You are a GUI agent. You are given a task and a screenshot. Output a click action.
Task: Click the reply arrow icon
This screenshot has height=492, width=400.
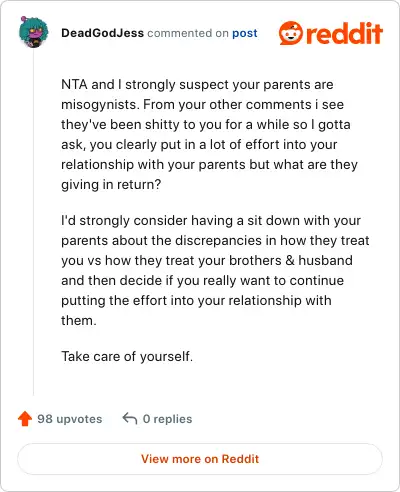tap(130, 419)
